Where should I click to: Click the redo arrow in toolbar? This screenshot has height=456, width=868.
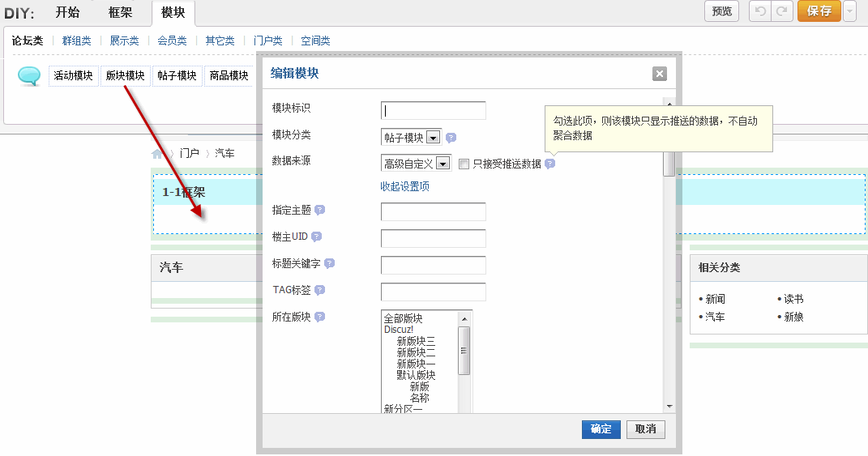781,11
